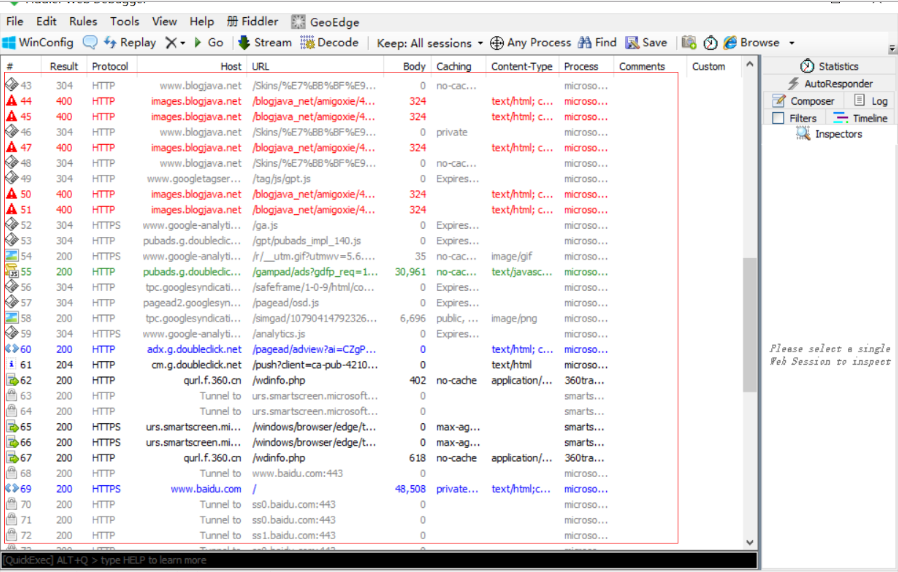Open the Remove sessions dropdown arrow

click(x=183, y=43)
